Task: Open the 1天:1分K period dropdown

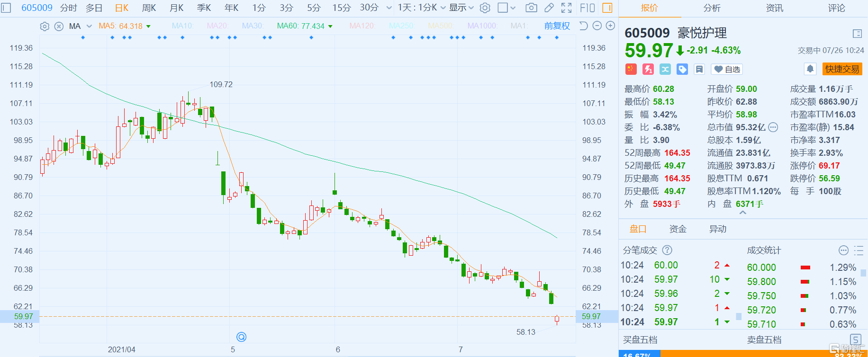Action: (421, 8)
